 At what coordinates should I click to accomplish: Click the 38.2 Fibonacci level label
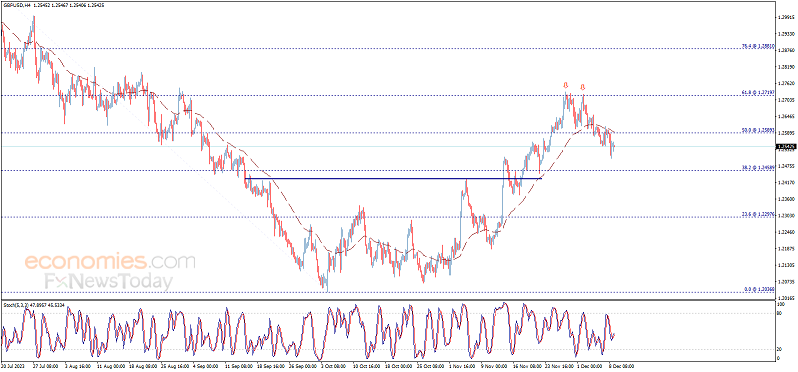[x=758, y=167]
